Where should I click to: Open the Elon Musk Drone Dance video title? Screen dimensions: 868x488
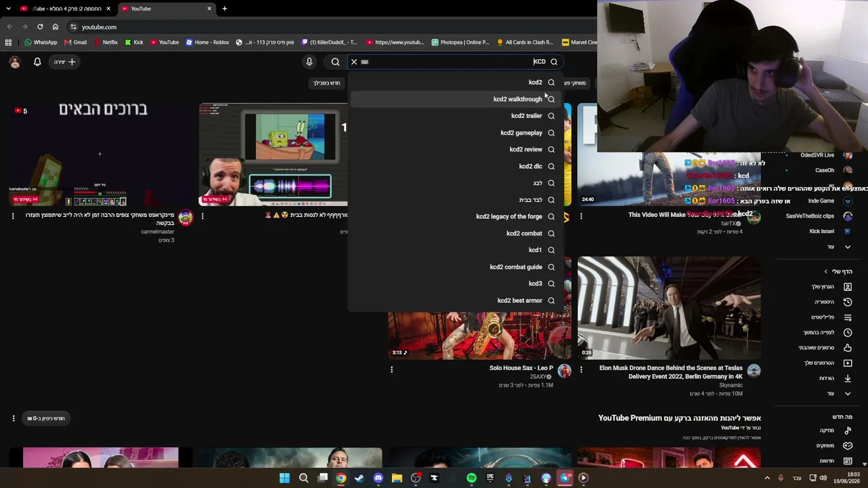(x=671, y=372)
